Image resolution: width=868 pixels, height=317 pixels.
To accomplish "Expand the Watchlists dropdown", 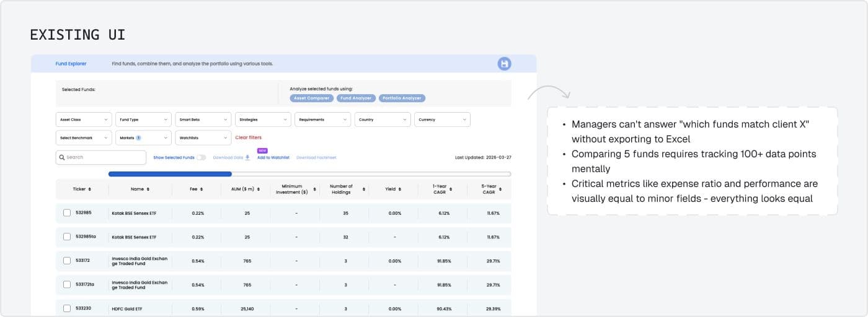I will pos(203,137).
